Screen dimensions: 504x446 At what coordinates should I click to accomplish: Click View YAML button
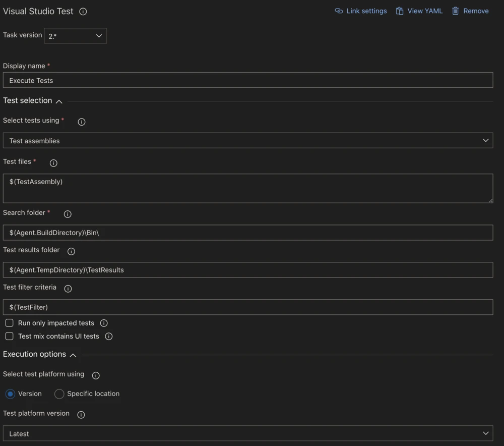[x=419, y=11]
